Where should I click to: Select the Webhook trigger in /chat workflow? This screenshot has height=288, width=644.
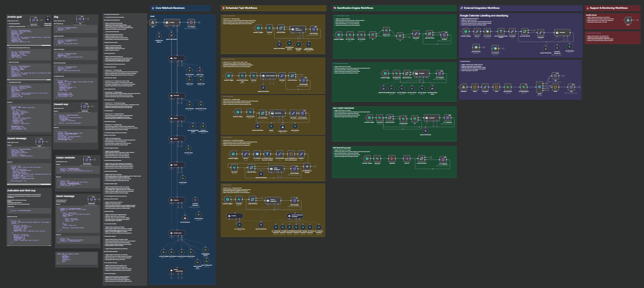pyautogui.click(x=153, y=22)
